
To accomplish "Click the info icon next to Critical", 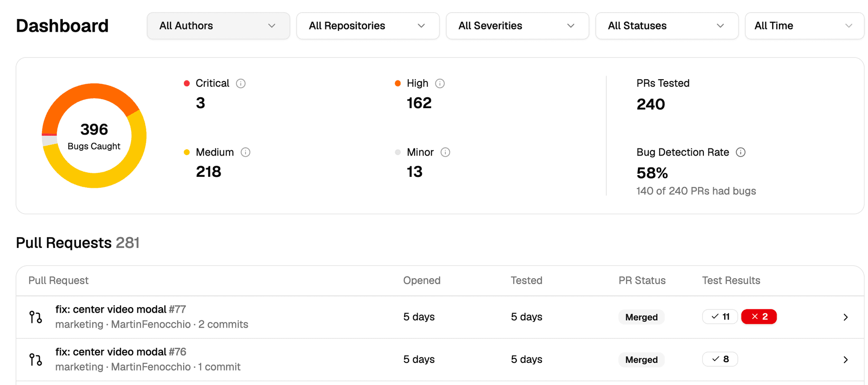I will [241, 83].
